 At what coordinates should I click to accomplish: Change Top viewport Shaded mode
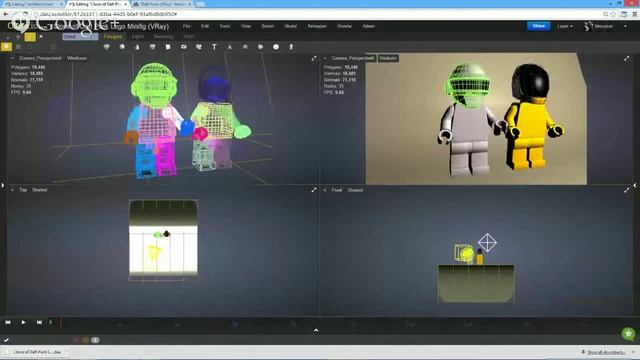(x=40, y=190)
